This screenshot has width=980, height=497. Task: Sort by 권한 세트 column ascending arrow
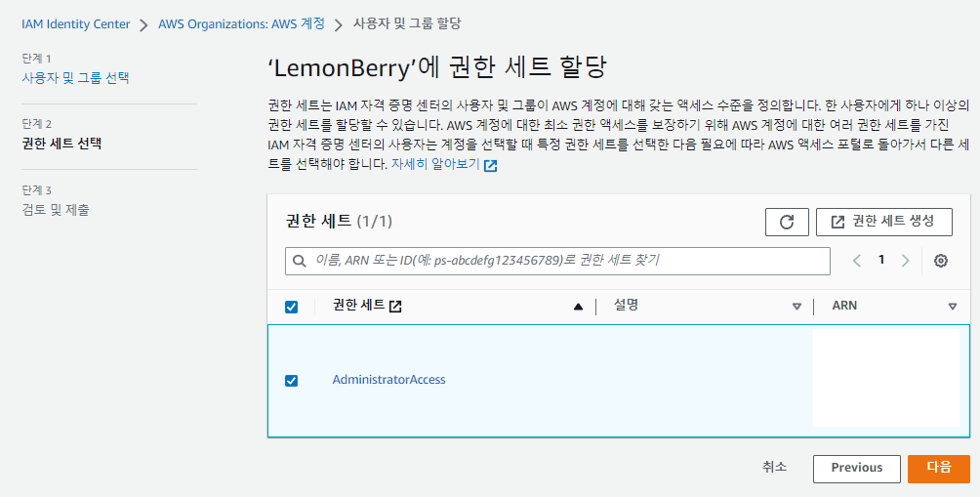pyautogui.click(x=578, y=307)
